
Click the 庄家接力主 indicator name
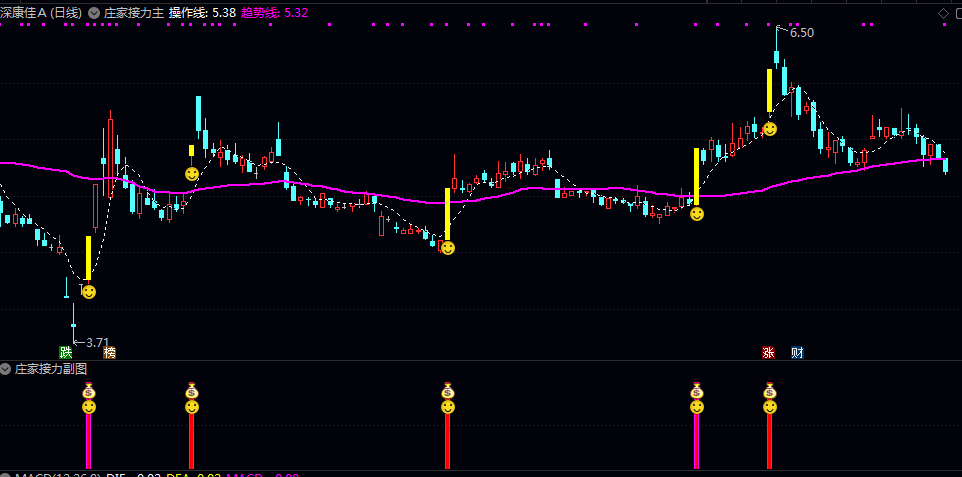(134, 13)
